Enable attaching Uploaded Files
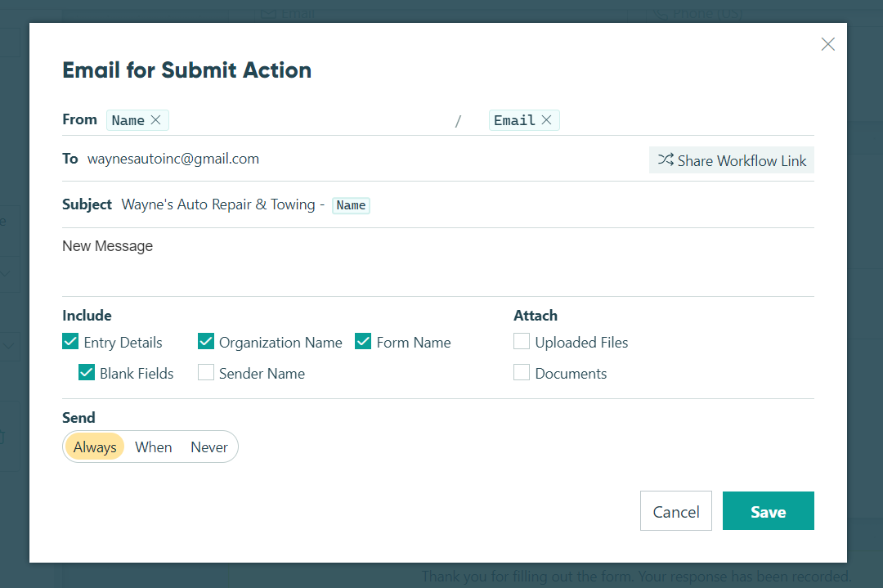The height and width of the screenshot is (588, 883). 522,341
